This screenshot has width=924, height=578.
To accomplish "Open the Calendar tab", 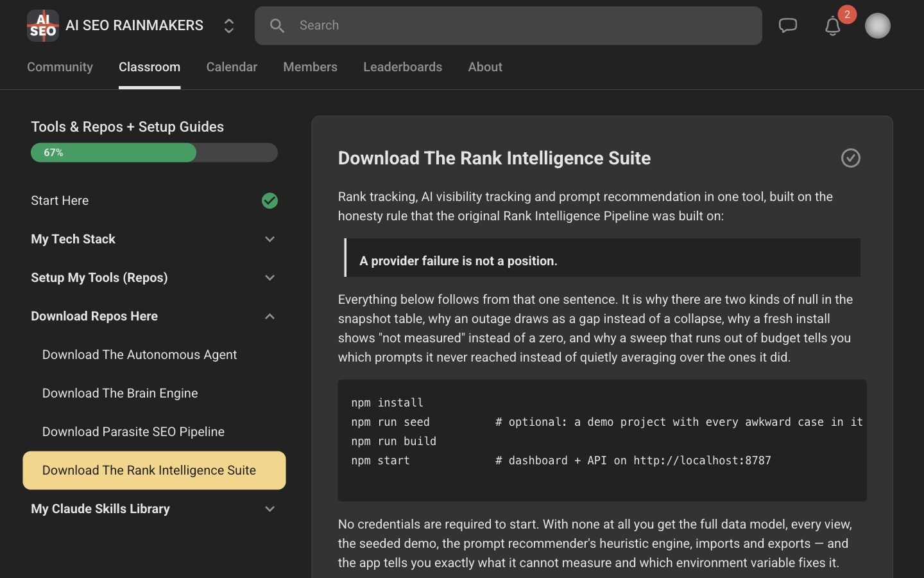I will click(x=232, y=67).
